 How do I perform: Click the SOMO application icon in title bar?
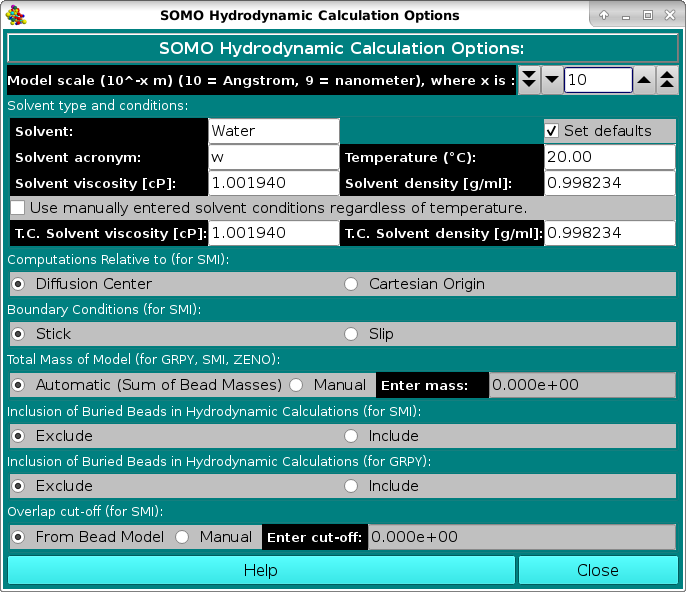(x=16, y=15)
